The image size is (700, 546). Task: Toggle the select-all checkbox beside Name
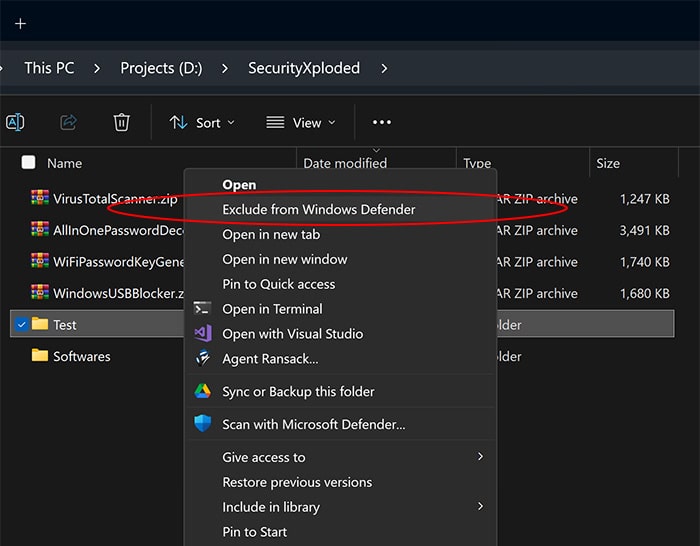point(28,163)
